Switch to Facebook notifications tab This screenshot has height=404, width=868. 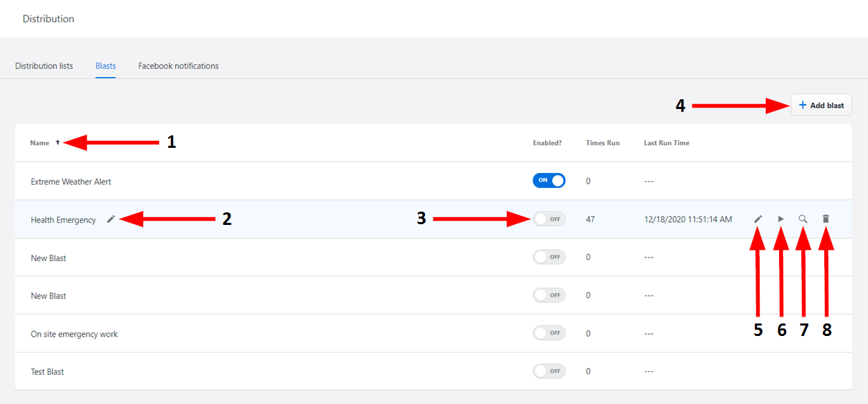coord(178,66)
